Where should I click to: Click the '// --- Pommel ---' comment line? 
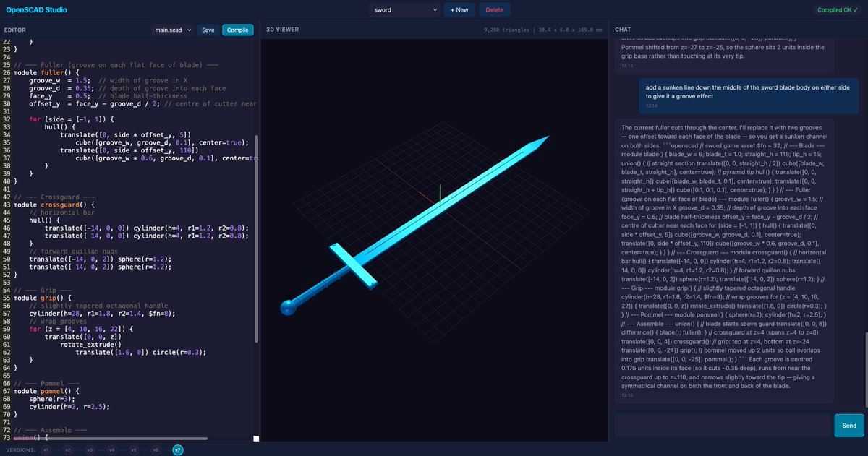coord(47,383)
